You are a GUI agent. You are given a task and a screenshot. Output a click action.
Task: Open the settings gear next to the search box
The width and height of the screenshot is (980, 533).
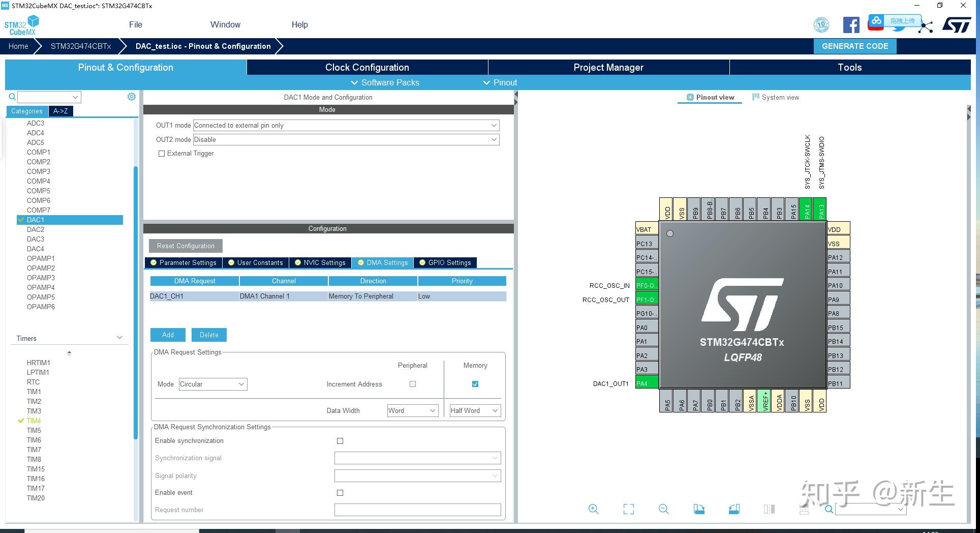coord(131,97)
